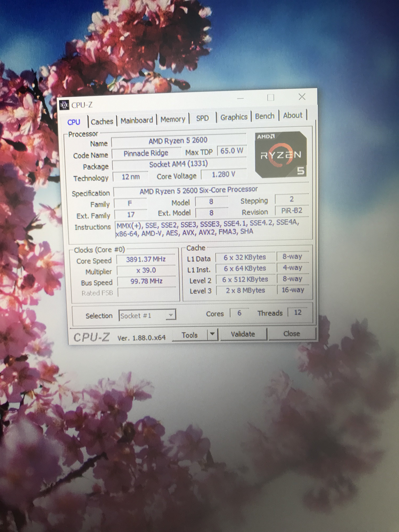Open the Bench tab

(265, 116)
